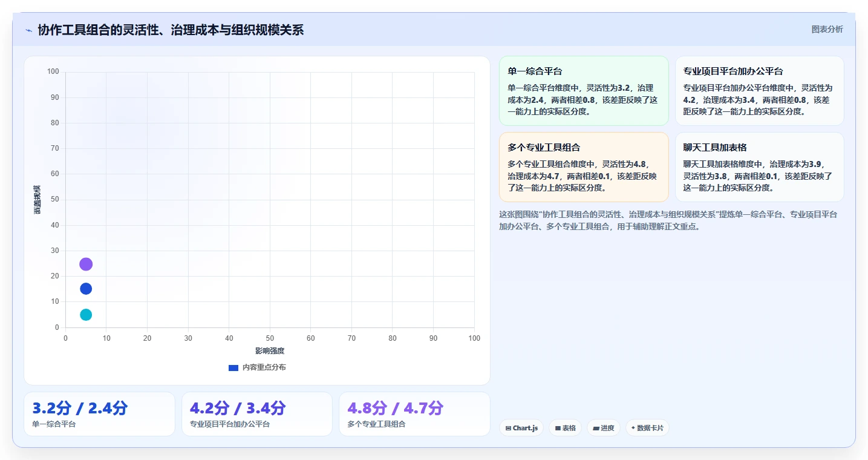
Task: Click the lightning icon beside the title
Action: pyautogui.click(x=28, y=30)
